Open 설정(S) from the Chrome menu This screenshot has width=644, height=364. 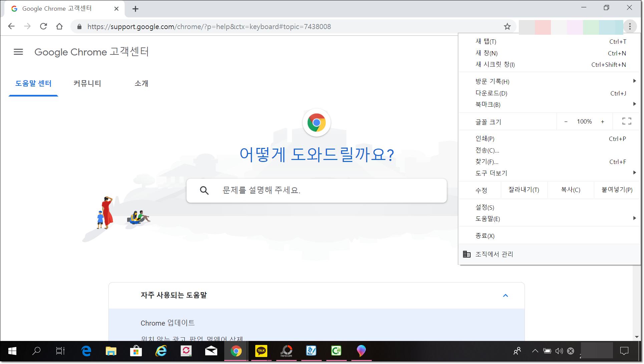click(485, 207)
